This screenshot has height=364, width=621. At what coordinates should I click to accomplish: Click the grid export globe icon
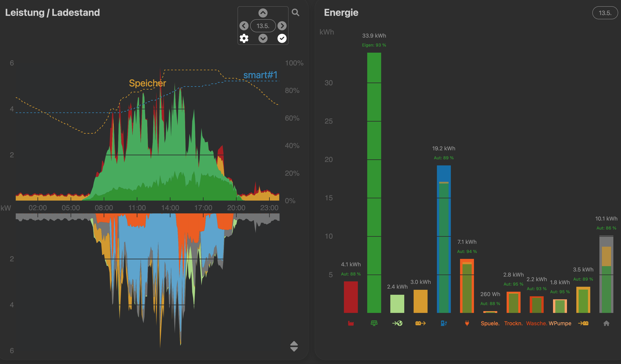coord(397,323)
